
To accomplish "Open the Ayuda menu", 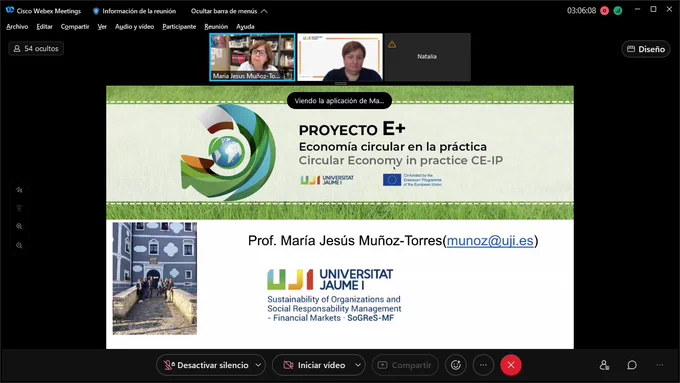I will (245, 26).
